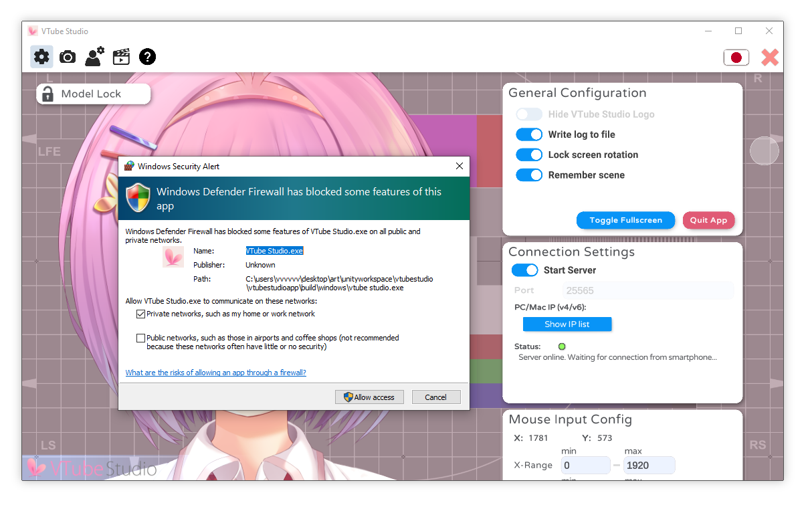
Task: Close the Windows Security Alert dialog
Action: coord(460,166)
